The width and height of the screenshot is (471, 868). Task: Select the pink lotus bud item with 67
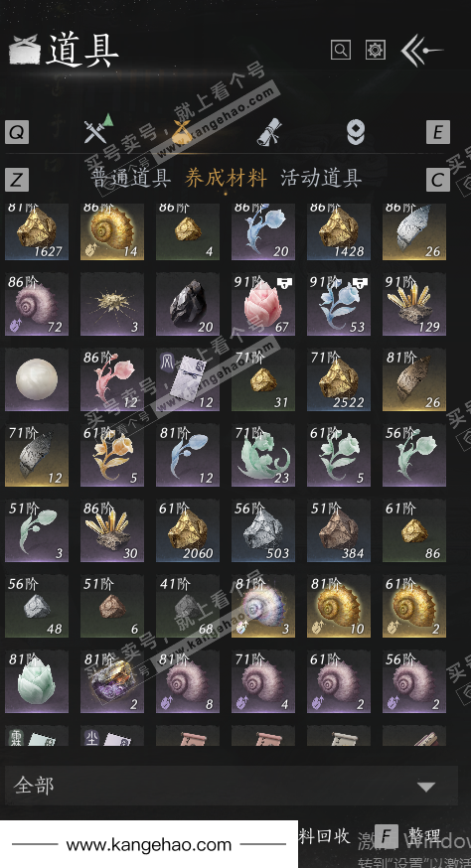coord(263,304)
